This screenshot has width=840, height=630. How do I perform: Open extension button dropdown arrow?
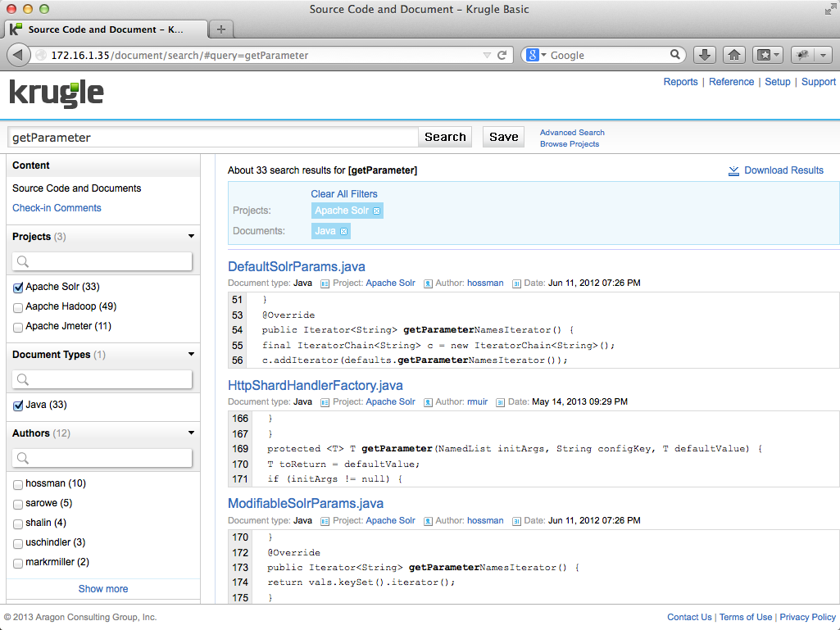click(823, 55)
